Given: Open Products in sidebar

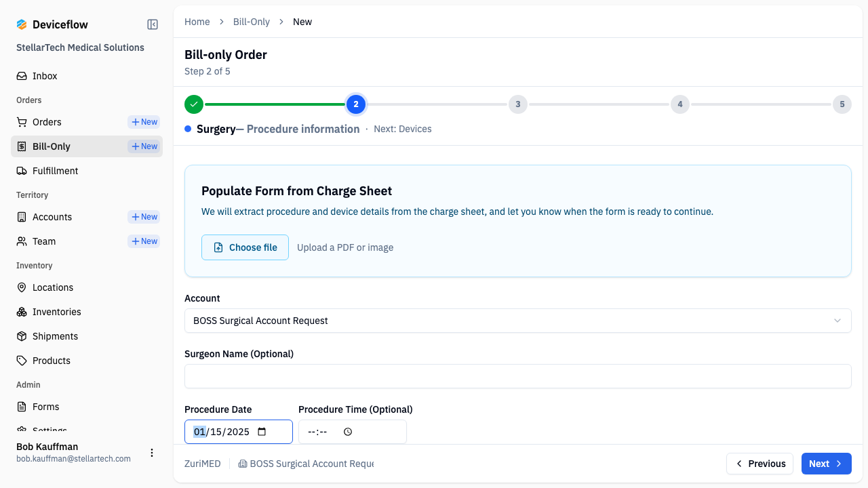Looking at the screenshot, I should click(87, 361).
